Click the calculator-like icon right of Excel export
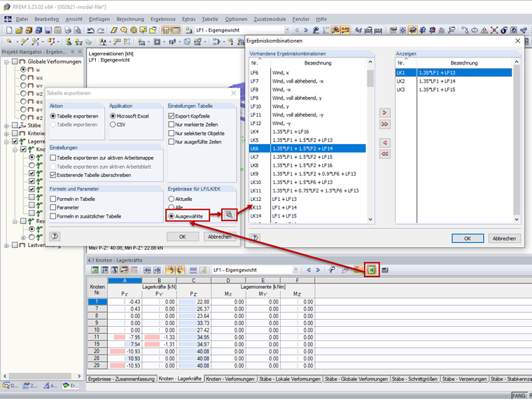This screenshot has height=399, width=532. click(385, 270)
